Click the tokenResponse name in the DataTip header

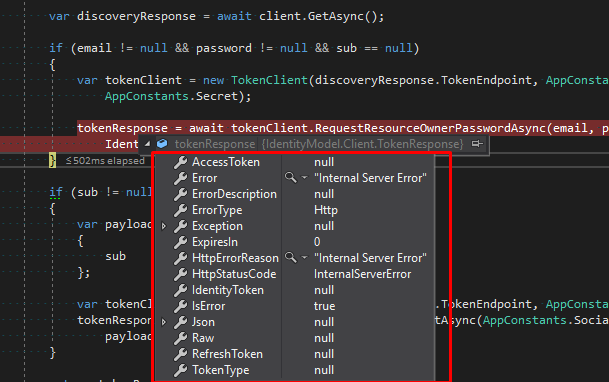(x=215, y=144)
